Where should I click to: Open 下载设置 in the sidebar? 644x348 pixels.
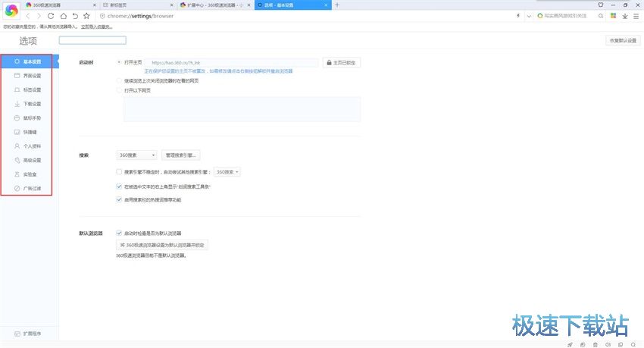[29, 104]
